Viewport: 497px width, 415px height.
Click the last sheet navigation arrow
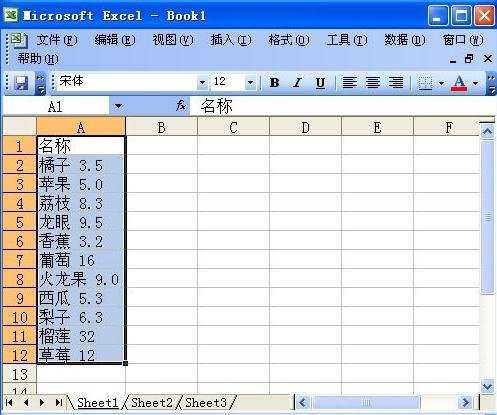point(59,402)
